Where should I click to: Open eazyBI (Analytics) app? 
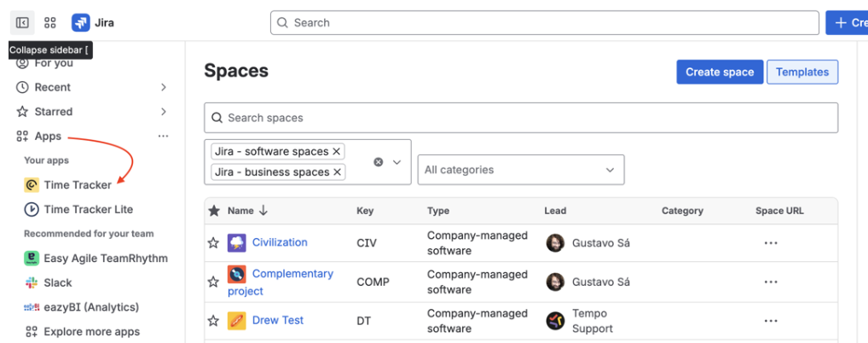90,307
